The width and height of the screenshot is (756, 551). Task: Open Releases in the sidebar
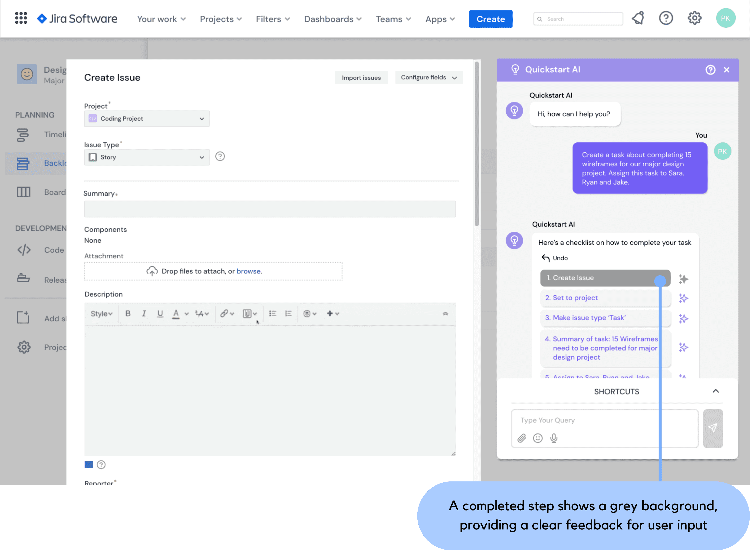point(42,279)
